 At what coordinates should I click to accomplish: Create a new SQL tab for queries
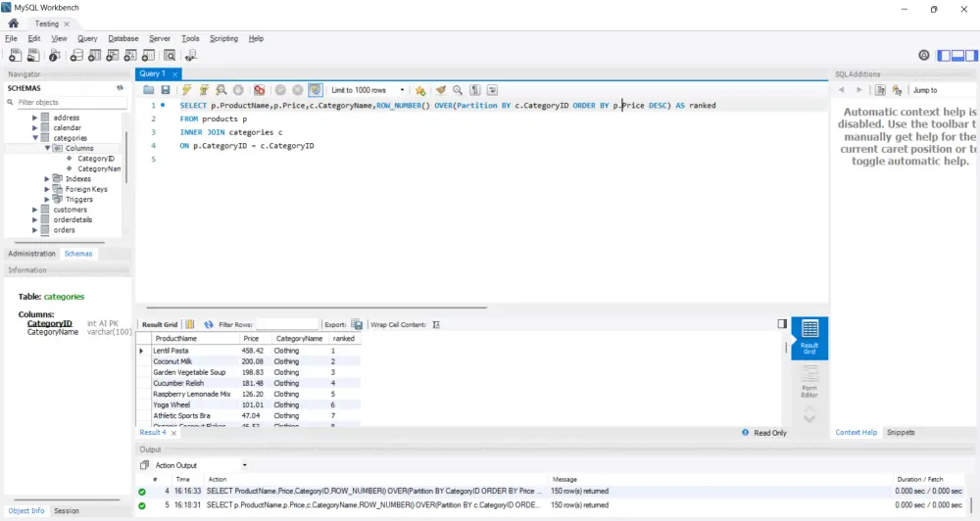tap(15, 56)
